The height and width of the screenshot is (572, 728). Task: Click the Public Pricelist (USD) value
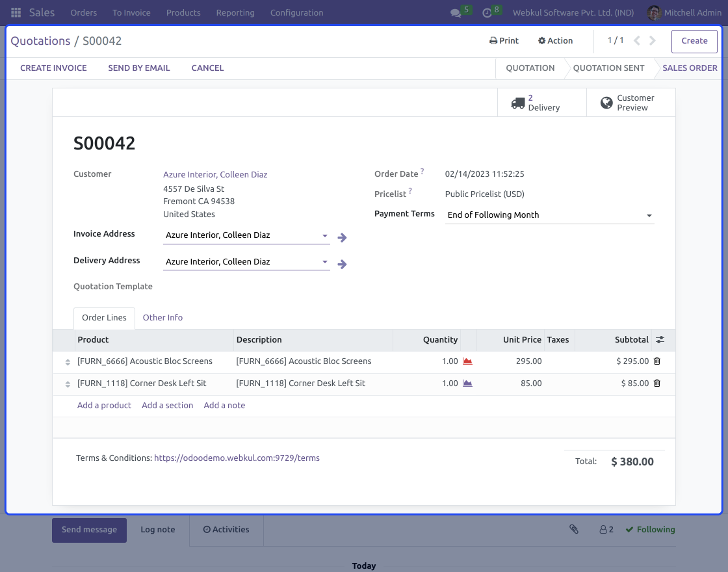[x=484, y=194]
